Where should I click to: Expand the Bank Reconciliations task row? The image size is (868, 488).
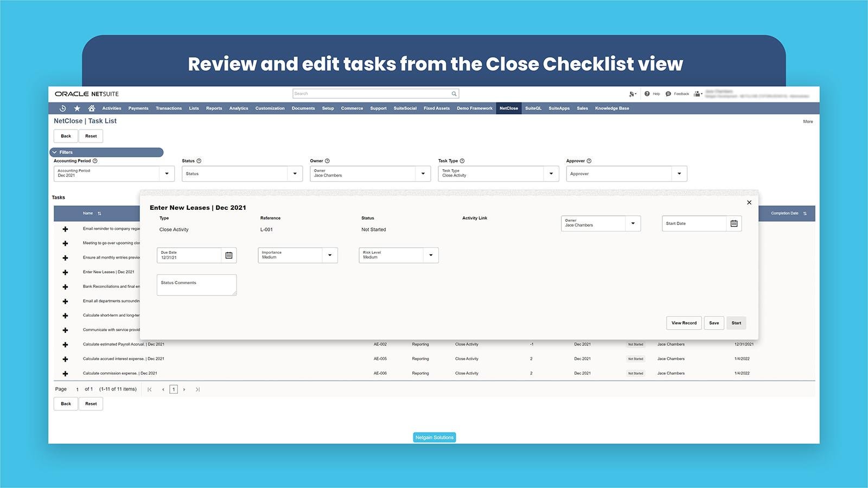[65, 287]
